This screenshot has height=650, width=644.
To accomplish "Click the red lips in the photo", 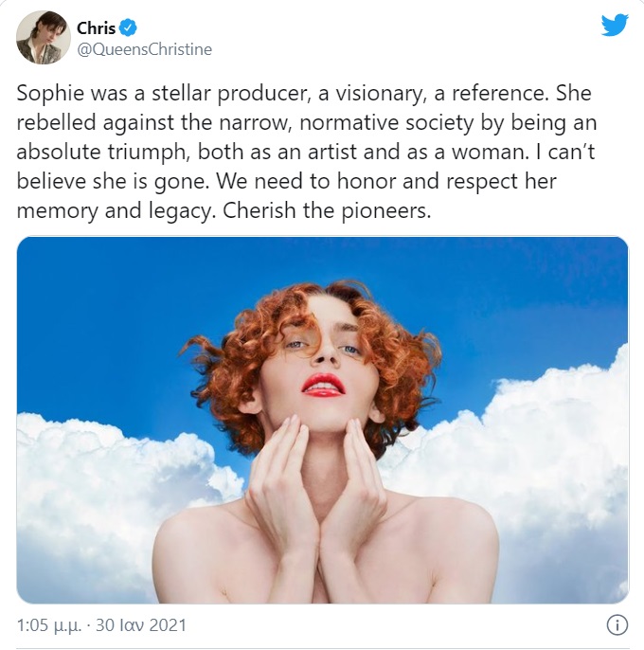I will 324,385.
